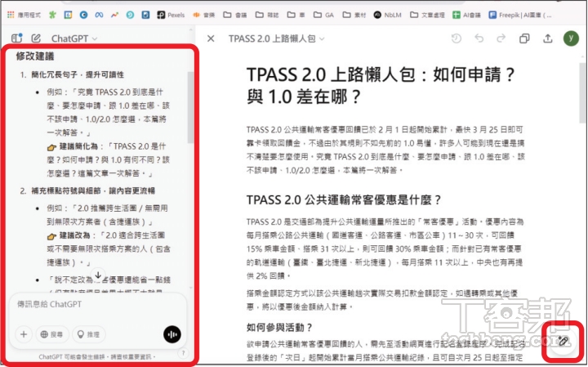Click heading 'TPASS 2.0 公共運輸常客優惠是什麼？'
Screen dimensions: 588x367
point(344,199)
